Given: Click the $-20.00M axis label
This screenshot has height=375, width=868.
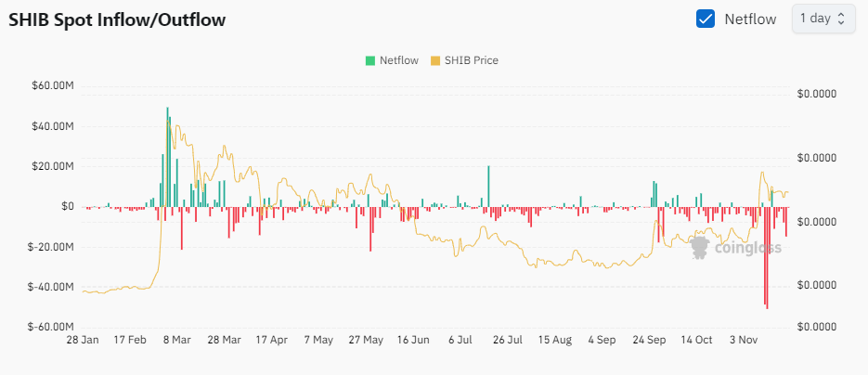Looking at the screenshot, I should [51, 247].
